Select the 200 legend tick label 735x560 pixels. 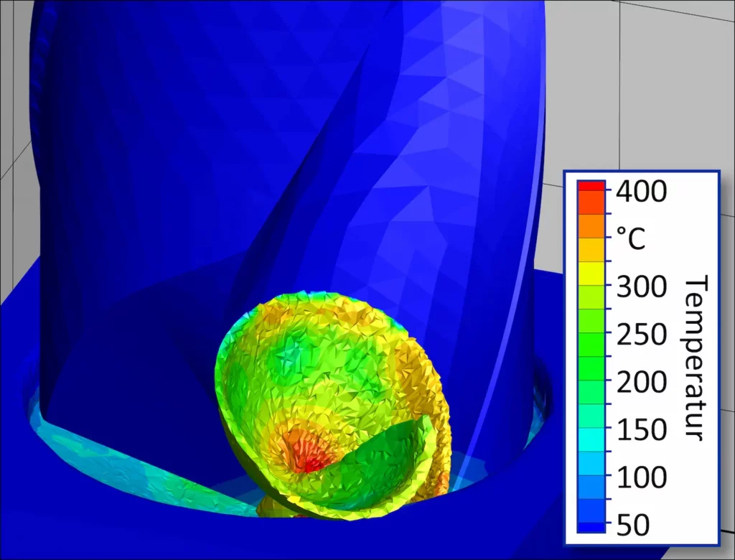641,383
